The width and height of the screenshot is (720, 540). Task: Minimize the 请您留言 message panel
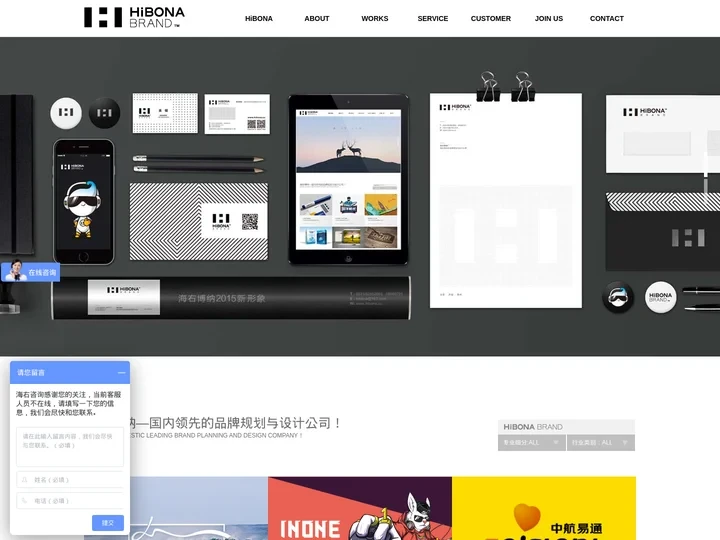[x=122, y=372]
